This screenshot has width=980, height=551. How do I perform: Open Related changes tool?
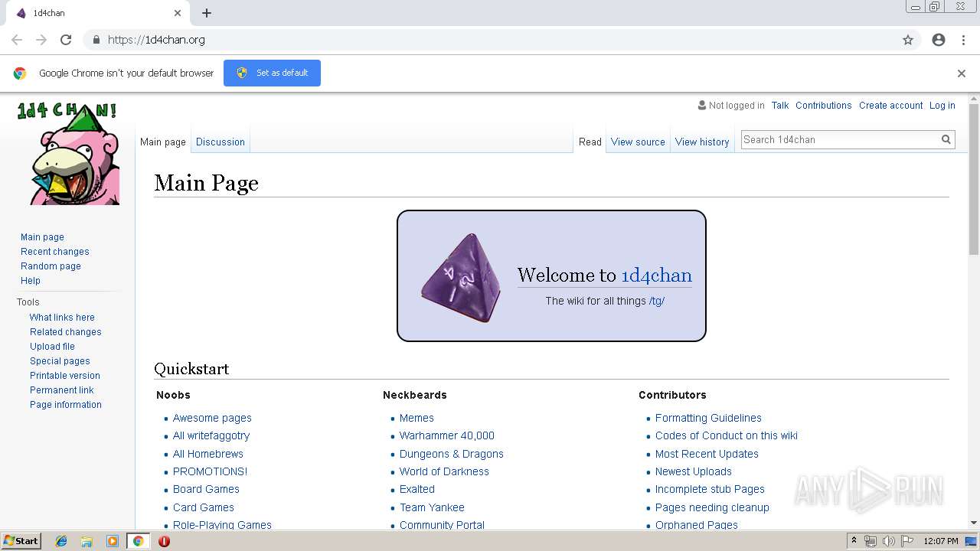[66, 332]
